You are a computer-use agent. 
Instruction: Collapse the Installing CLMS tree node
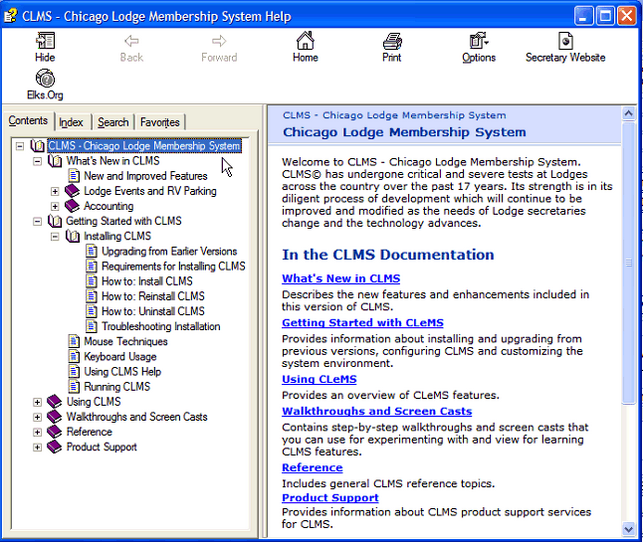pyautogui.click(x=56, y=237)
